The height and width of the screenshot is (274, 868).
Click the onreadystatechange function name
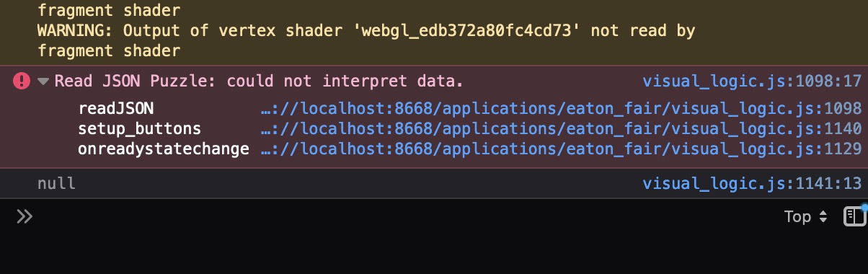[x=164, y=150]
